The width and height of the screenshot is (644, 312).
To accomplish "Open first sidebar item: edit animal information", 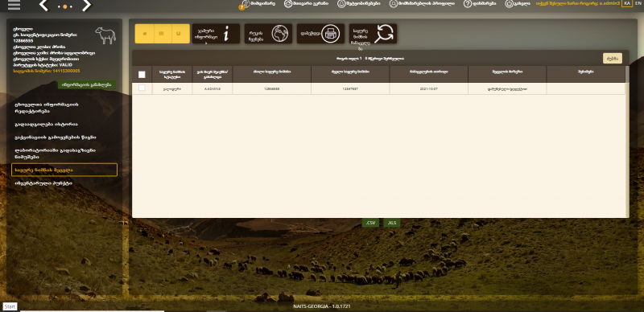I will point(64,108).
